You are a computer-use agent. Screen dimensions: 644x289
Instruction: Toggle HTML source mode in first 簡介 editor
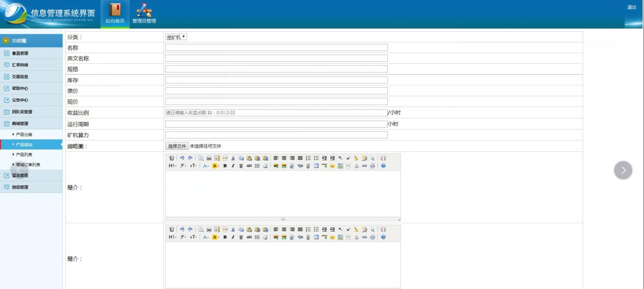(x=172, y=158)
